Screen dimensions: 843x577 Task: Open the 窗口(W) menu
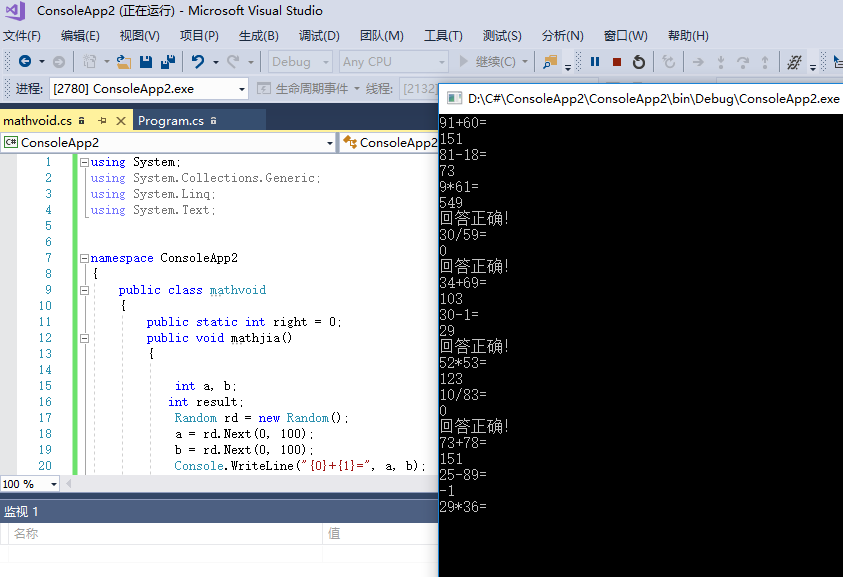625,36
